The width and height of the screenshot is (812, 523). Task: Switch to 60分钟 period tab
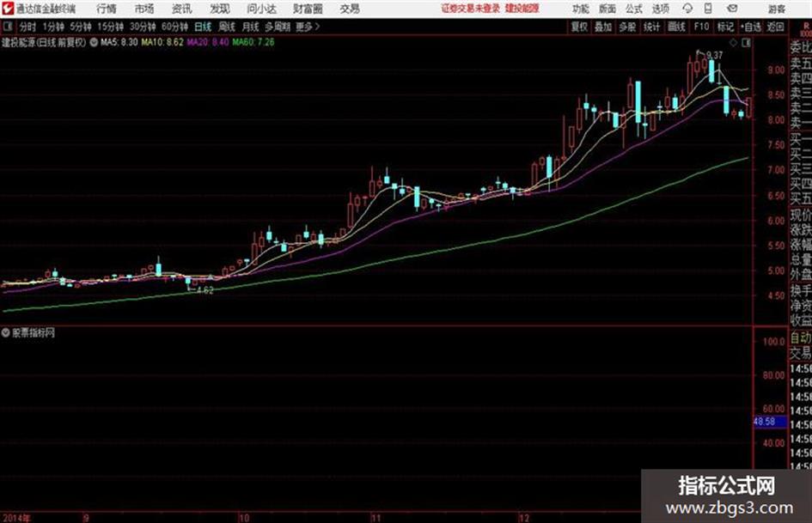(x=175, y=27)
